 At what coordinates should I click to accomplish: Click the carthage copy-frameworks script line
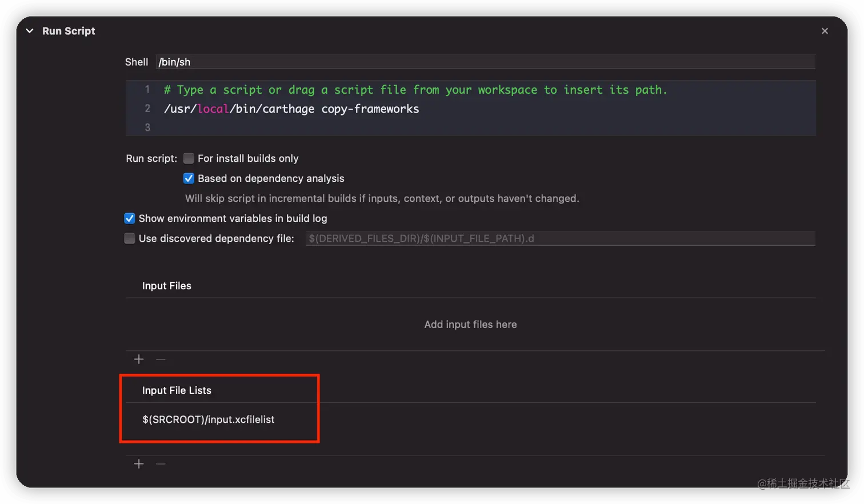click(x=291, y=109)
